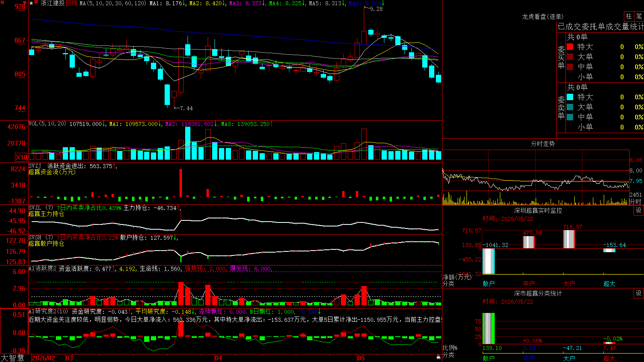Click the dark red 大单 buy-order swatch

570,57
